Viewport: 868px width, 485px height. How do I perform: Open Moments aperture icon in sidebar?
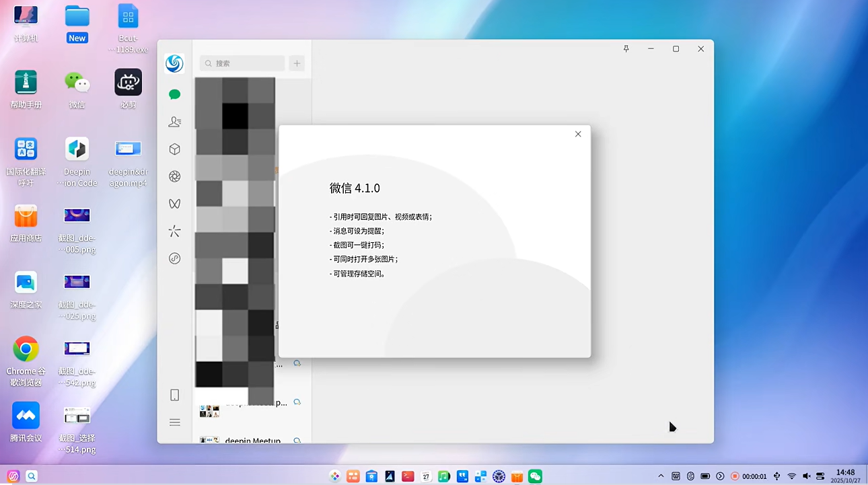point(174,176)
